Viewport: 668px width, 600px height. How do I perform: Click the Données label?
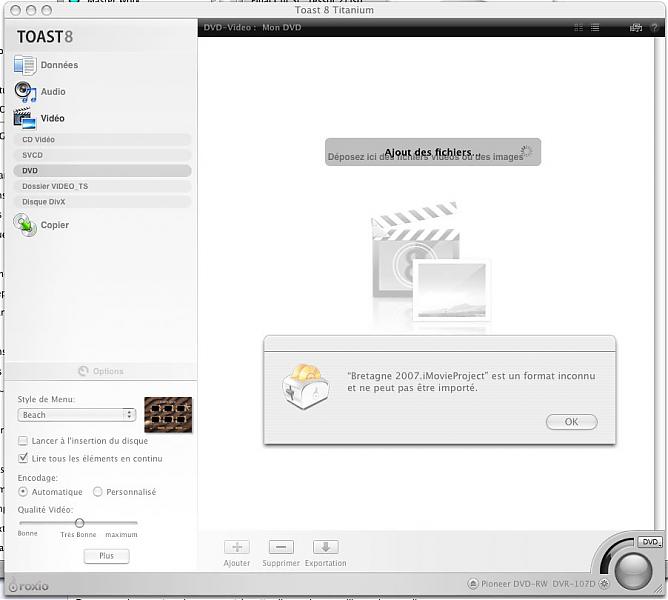tap(59, 65)
